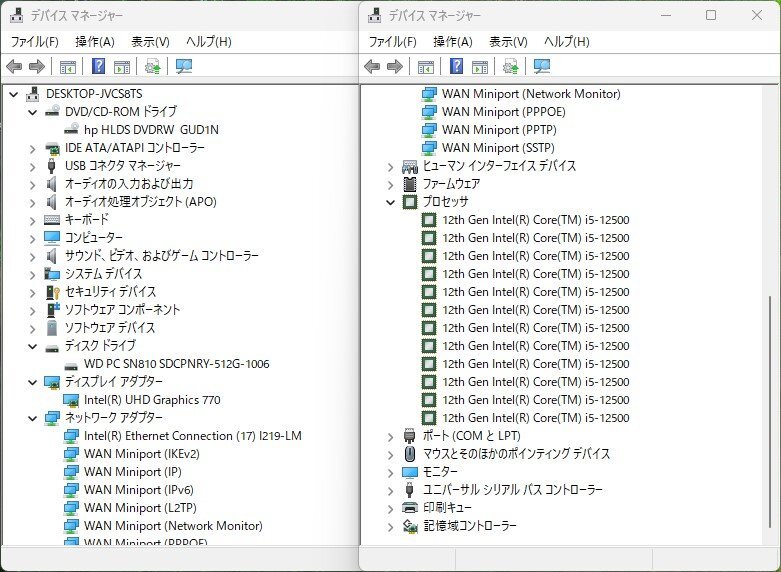Click the monitor scan icon in right toolbar
The image size is (781, 572).
pos(542,67)
